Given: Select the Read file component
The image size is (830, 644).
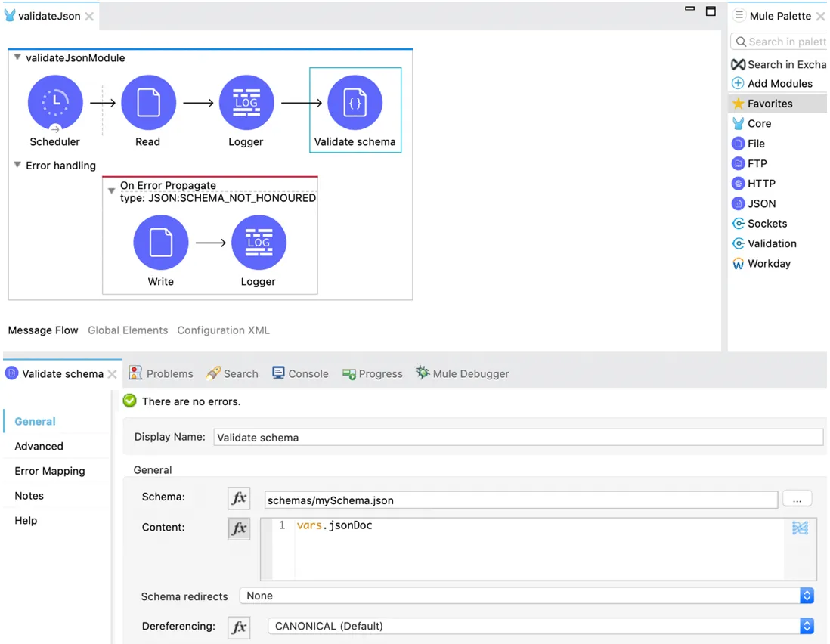Looking at the screenshot, I should point(148,103).
